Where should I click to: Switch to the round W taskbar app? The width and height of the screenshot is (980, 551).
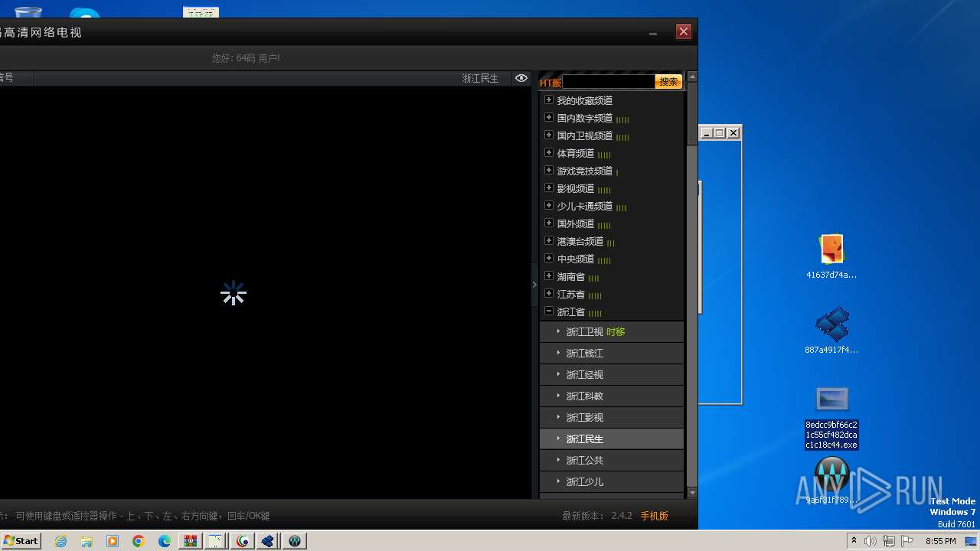(x=295, y=541)
